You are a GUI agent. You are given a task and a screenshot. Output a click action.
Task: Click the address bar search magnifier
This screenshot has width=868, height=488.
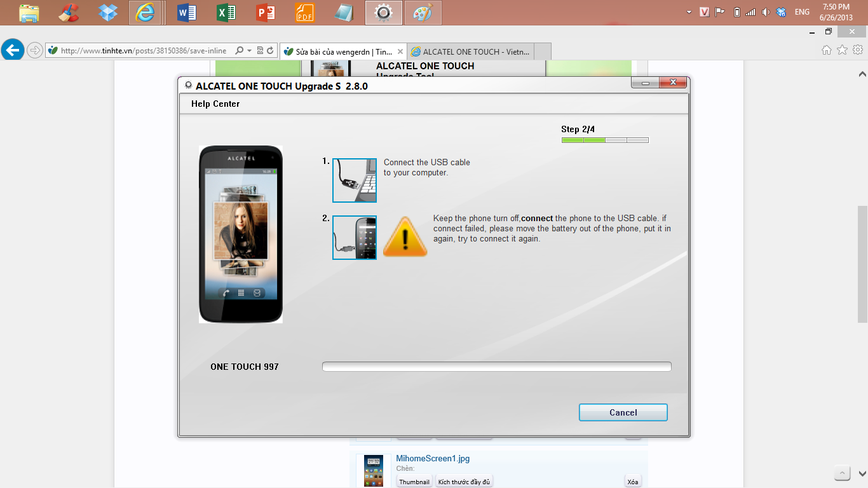click(x=240, y=51)
